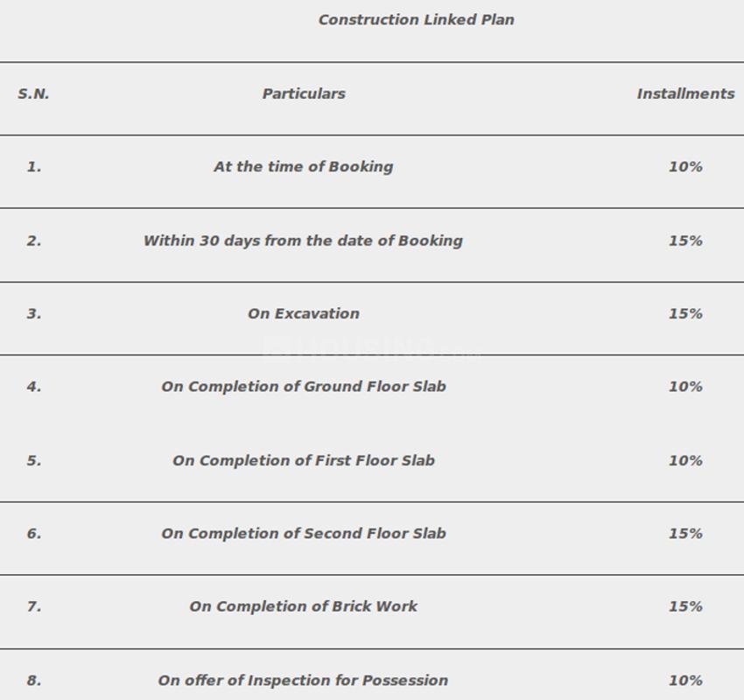Select the 'On Excavation' entry
This screenshot has width=744, height=700.
coord(304,314)
